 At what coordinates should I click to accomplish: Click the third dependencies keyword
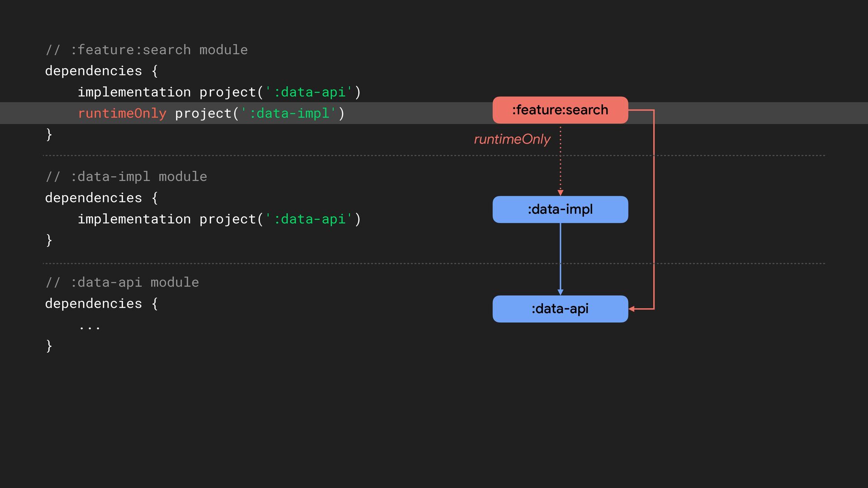(93, 304)
